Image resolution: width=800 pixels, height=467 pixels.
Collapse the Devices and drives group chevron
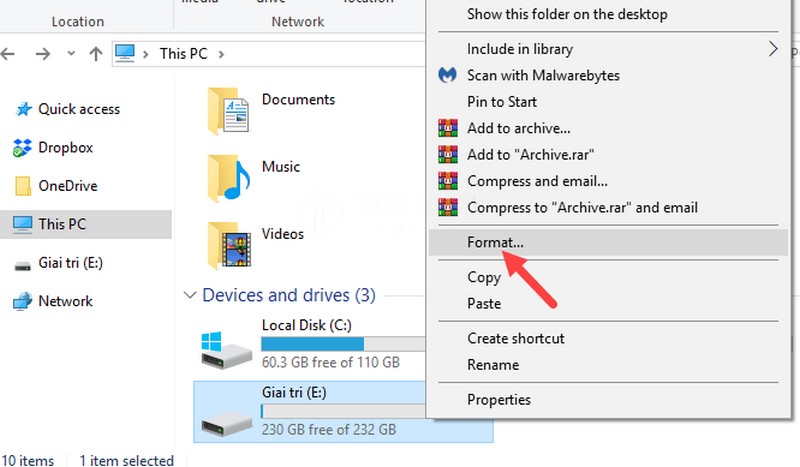[x=190, y=295]
